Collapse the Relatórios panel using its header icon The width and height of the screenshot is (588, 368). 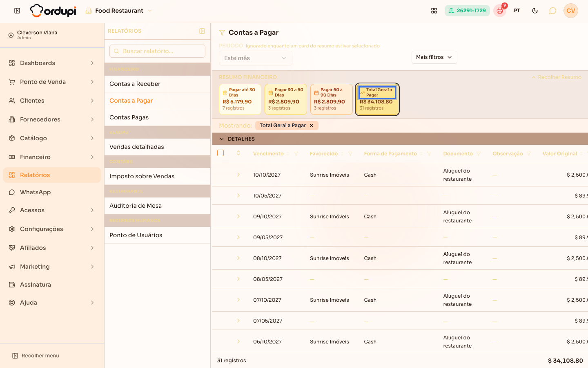tap(202, 31)
